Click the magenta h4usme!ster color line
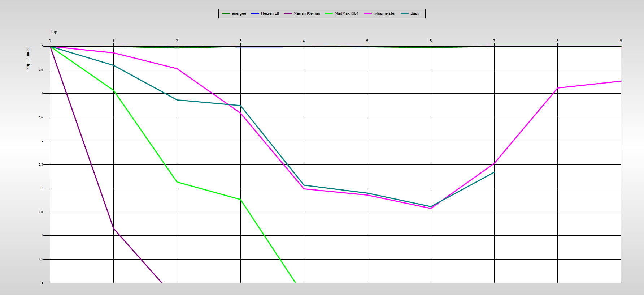 coord(368,13)
